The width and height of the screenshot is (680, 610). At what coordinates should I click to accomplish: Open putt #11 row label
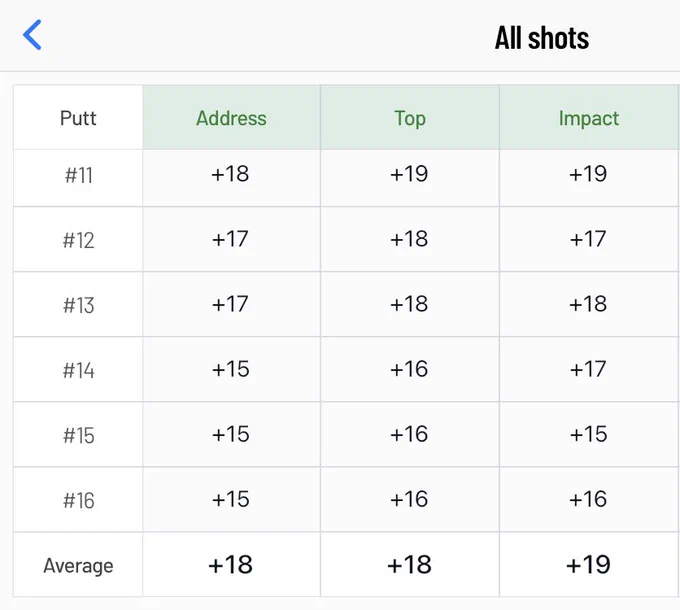click(x=78, y=176)
